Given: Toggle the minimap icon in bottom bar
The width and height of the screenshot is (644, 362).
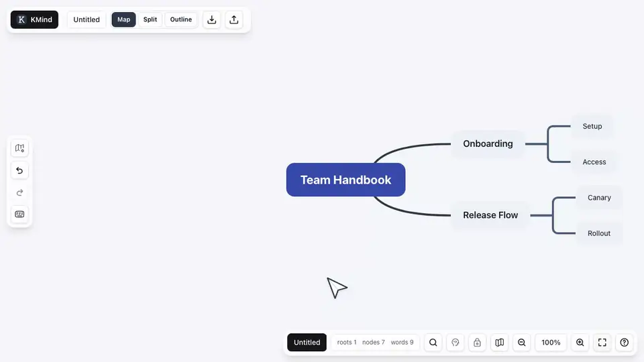Looking at the screenshot, I should click(499, 343).
